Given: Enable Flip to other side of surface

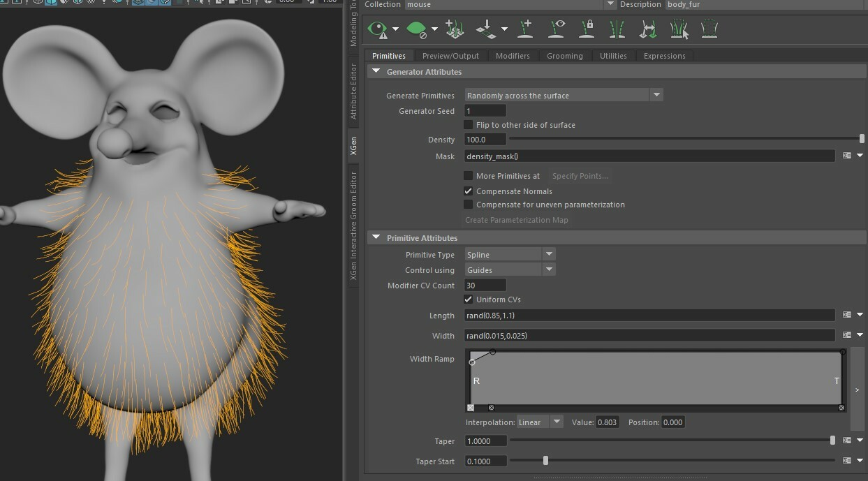Looking at the screenshot, I should pyautogui.click(x=469, y=125).
